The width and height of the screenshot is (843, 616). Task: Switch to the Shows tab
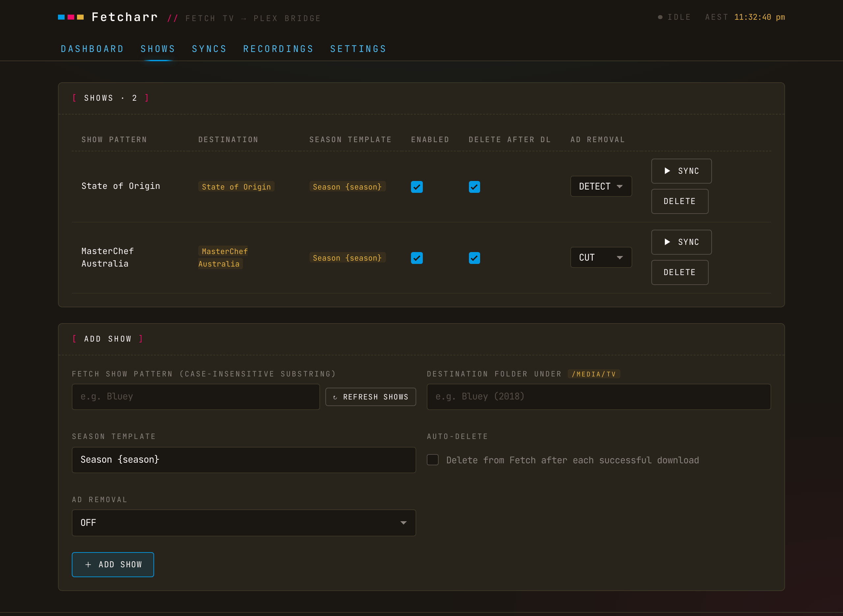pos(158,49)
